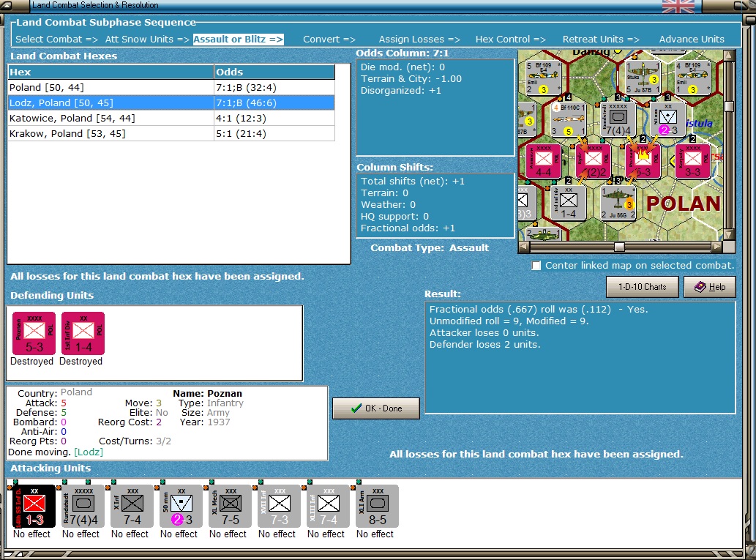Click the Bf 110C aircraft on the map
This screenshot has height=560, width=756.
[x=568, y=119]
